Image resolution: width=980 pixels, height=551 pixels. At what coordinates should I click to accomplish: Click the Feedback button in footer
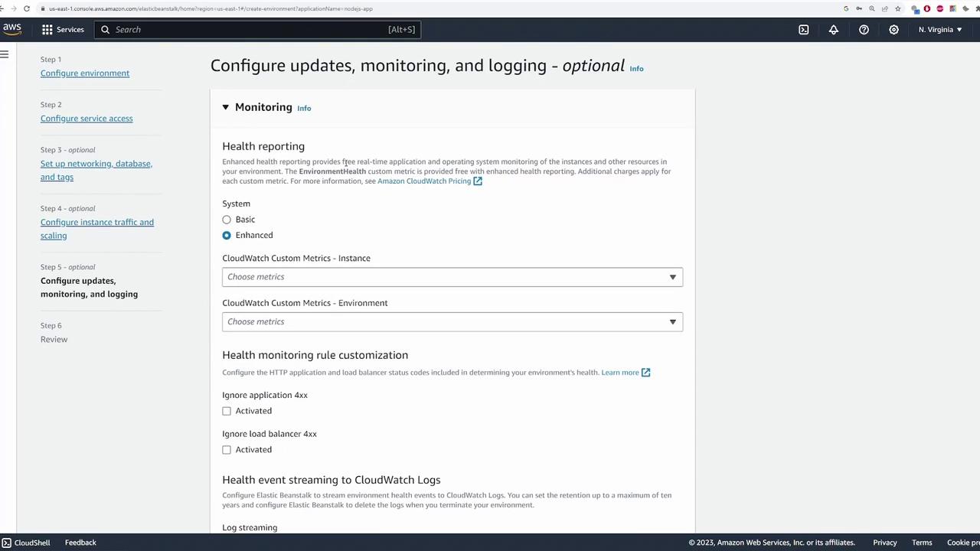click(80, 543)
